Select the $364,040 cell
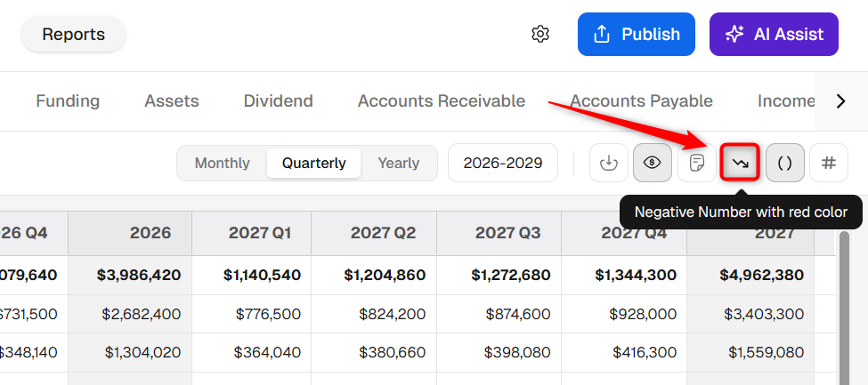 tap(252, 352)
